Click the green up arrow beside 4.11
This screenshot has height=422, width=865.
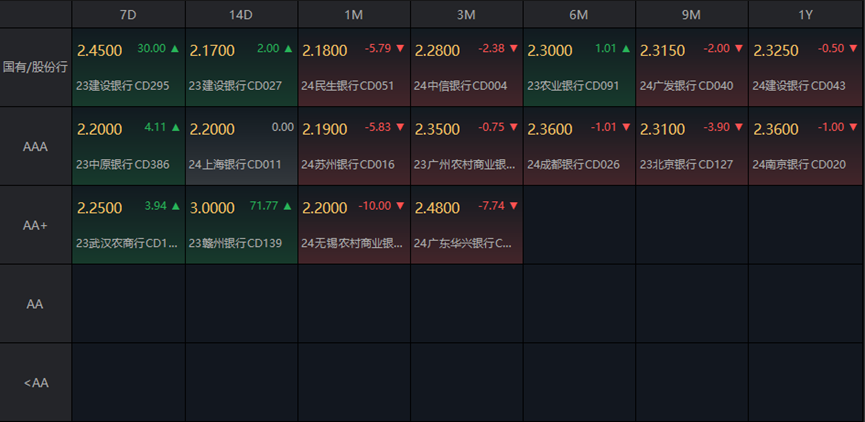[x=175, y=127]
